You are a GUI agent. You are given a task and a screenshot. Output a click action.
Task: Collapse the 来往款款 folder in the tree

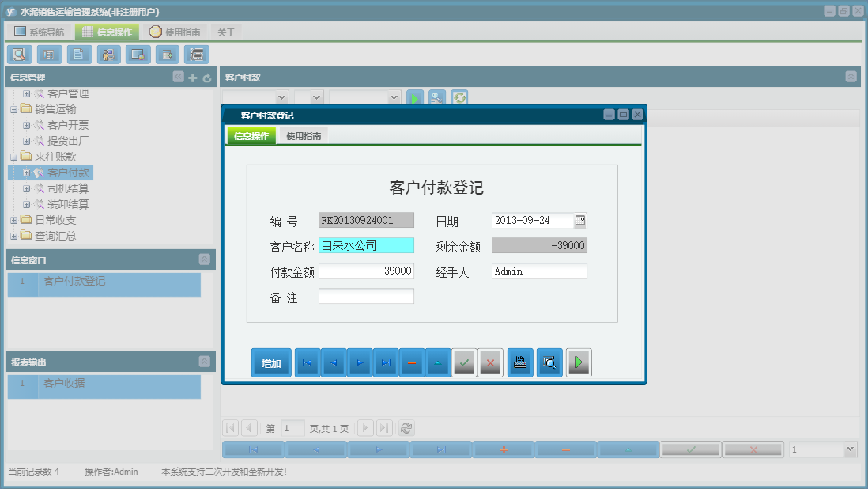click(x=14, y=156)
